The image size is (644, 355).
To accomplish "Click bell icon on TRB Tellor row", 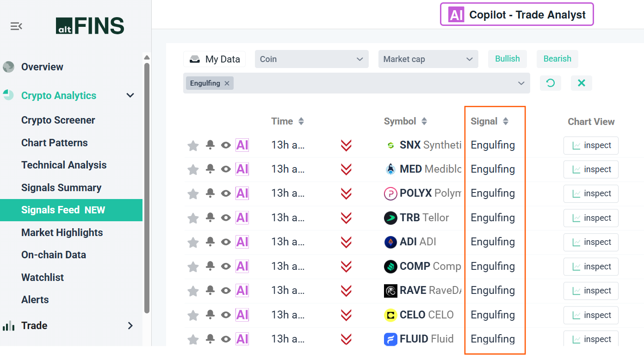I will [x=210, y=218].
